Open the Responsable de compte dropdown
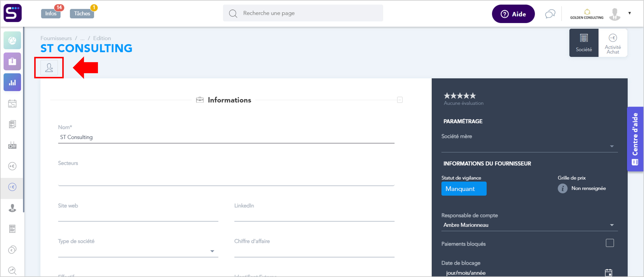The image size is (644, 277). 530,225
